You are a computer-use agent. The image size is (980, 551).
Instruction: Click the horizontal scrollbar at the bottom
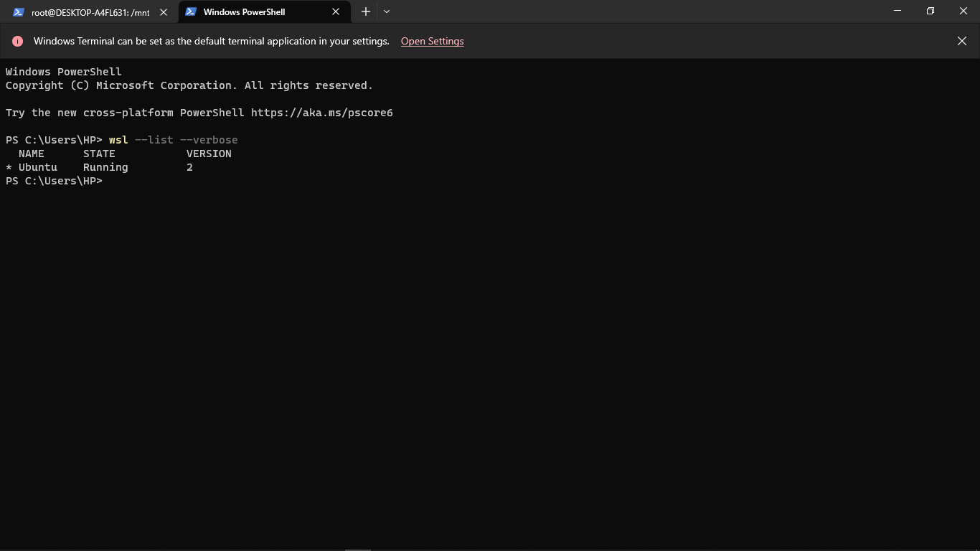click(x=357, y=547)
